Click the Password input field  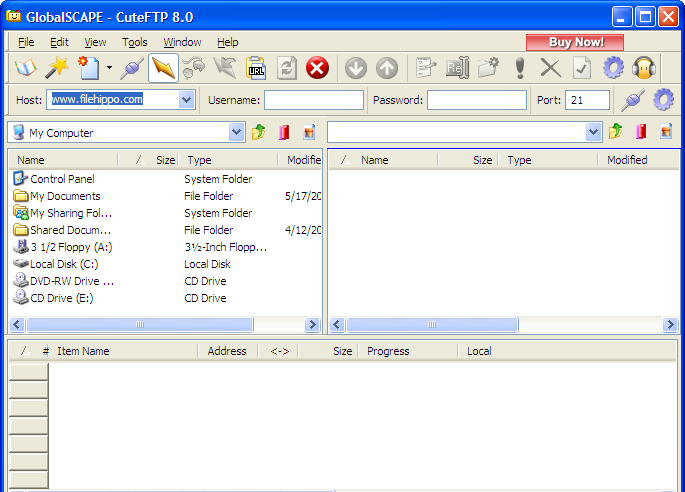477,100
